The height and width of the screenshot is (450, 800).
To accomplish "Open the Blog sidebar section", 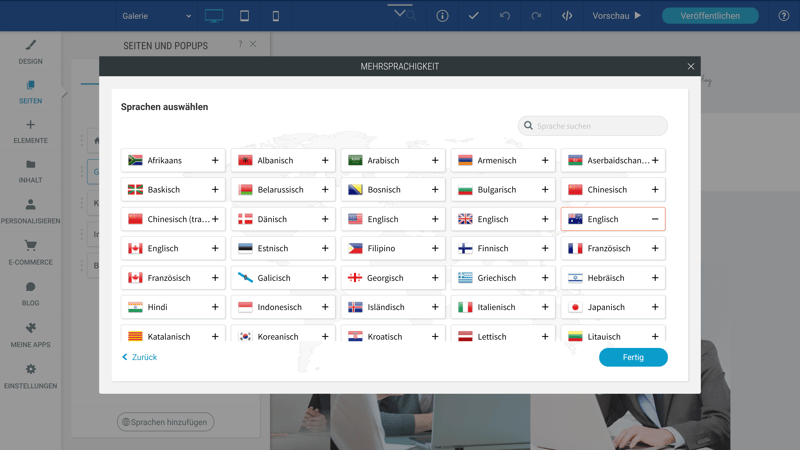I will (30, 293).
